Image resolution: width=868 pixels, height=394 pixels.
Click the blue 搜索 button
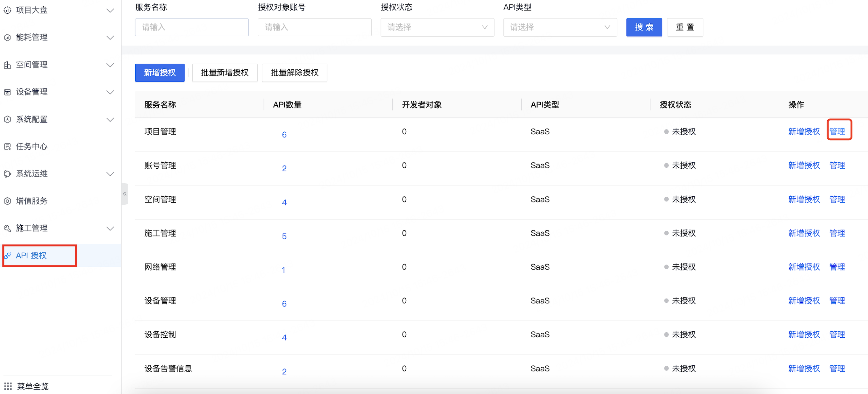tap(644, 27)
